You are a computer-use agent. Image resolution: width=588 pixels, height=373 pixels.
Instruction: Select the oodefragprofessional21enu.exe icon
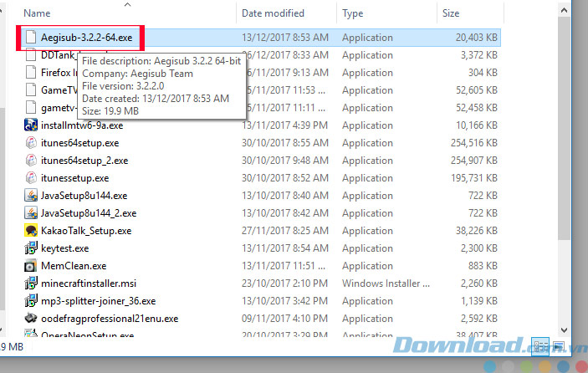pyautogui.click(x=31, y=319)
